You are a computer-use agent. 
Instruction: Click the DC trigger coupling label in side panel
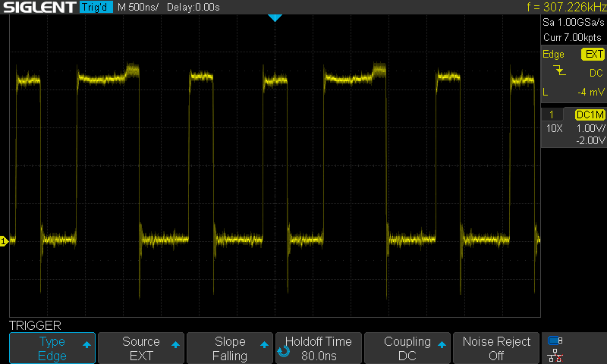coord(596,73)
